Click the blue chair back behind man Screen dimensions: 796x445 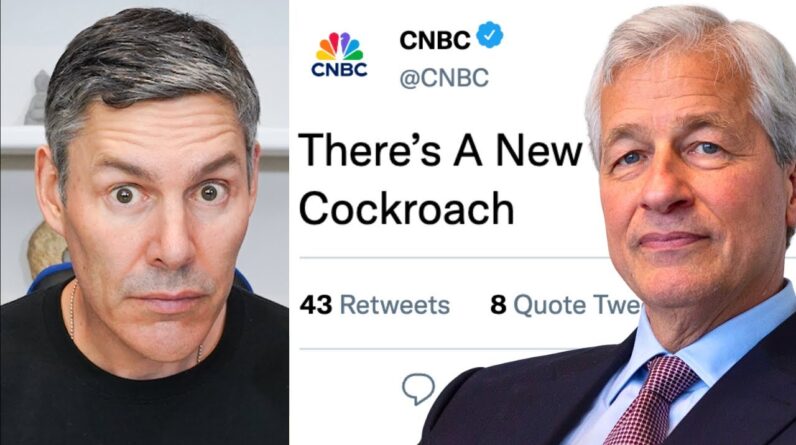tap(48, 278)
